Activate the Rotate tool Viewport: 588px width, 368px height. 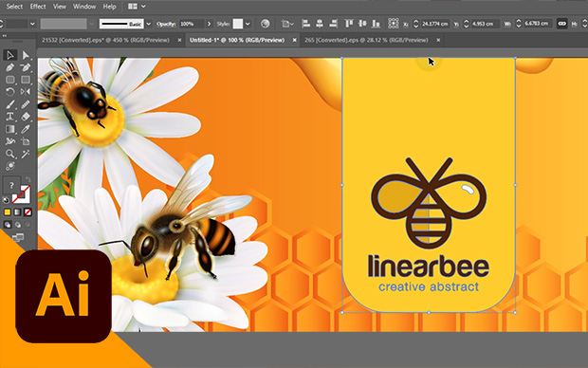pos(10,92)
